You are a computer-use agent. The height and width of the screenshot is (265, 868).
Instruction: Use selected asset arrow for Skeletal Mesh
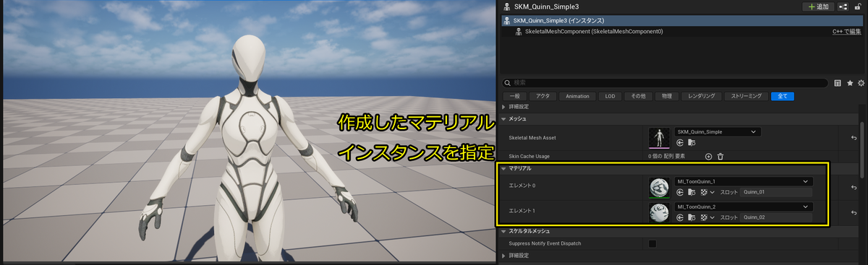tap(680, 144)
